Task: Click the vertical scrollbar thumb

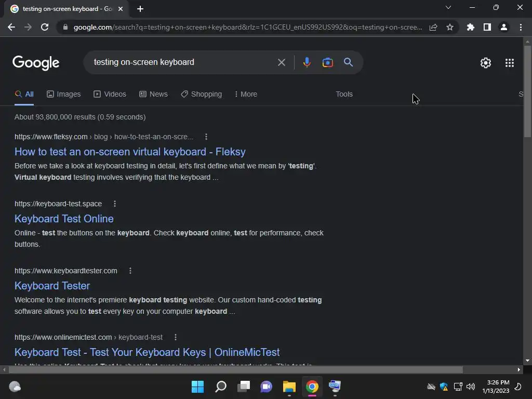Action: 527,91
